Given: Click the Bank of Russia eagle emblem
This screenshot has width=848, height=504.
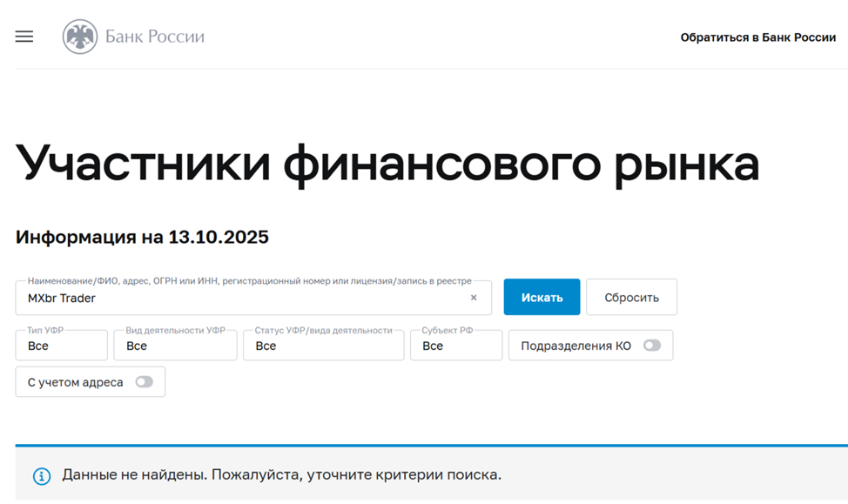Looking at the screenshot, I should click(80, 37).
